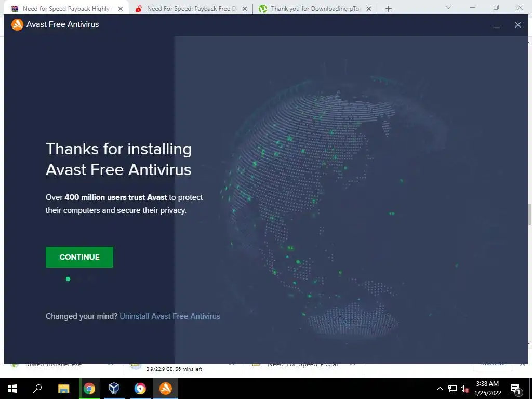
Task: Click the µTorrent favicon on third tab
Action: tap(262, 9)
